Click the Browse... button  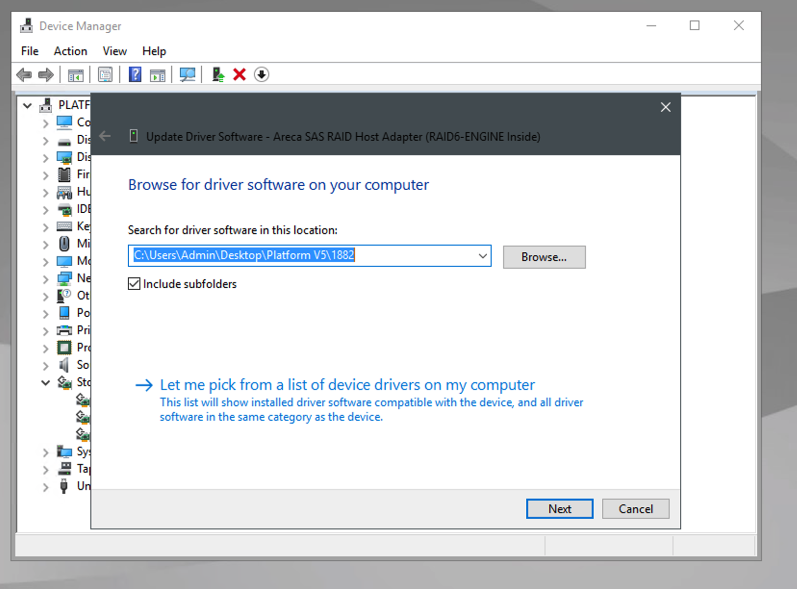point(544,257)
